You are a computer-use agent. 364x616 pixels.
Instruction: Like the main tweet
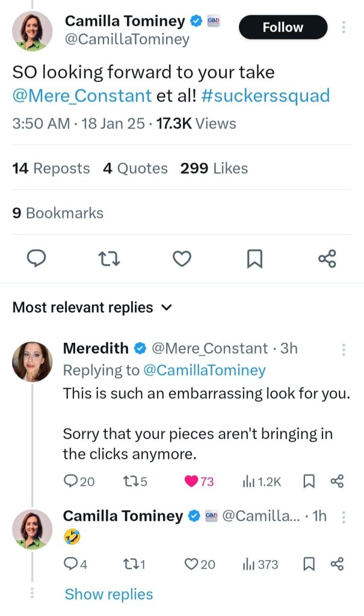click(x=182, y=259)
